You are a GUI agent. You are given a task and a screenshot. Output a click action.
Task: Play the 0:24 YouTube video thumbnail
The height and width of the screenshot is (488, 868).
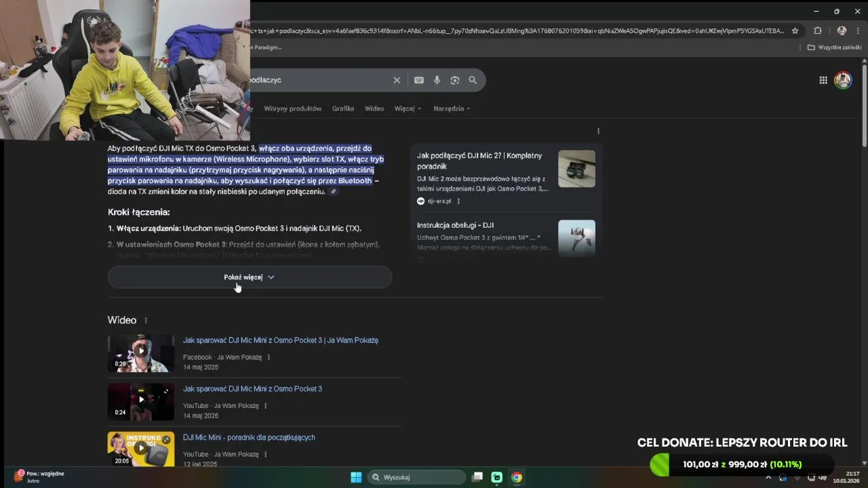pos(141,402)
